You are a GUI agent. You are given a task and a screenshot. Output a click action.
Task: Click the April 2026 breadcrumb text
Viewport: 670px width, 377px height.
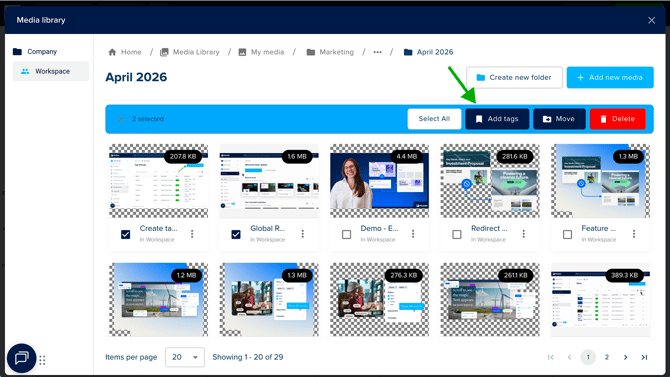point(435,52)
